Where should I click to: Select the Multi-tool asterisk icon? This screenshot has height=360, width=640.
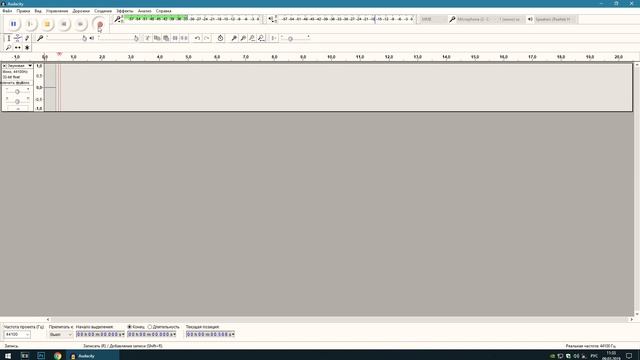tap(27, 47)
